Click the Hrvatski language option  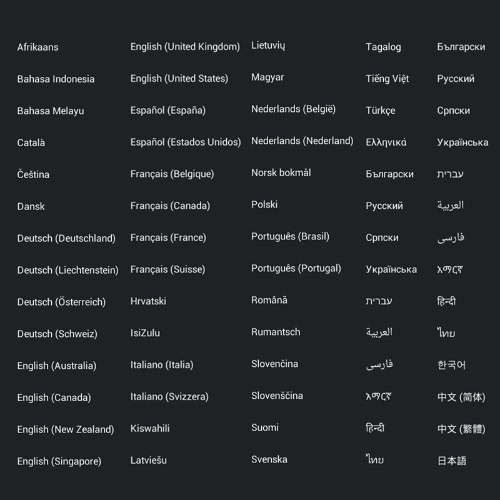click(148, 301)
